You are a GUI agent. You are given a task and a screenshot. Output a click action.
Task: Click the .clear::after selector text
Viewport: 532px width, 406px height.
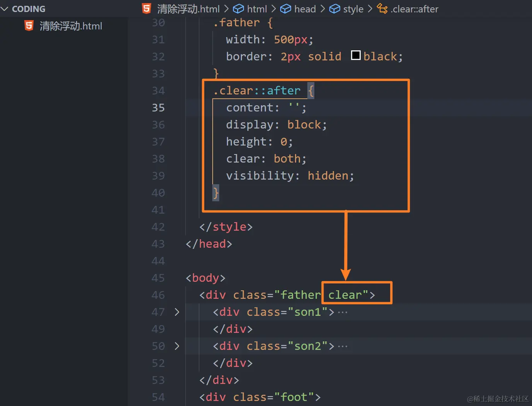(x=257, y=91)
